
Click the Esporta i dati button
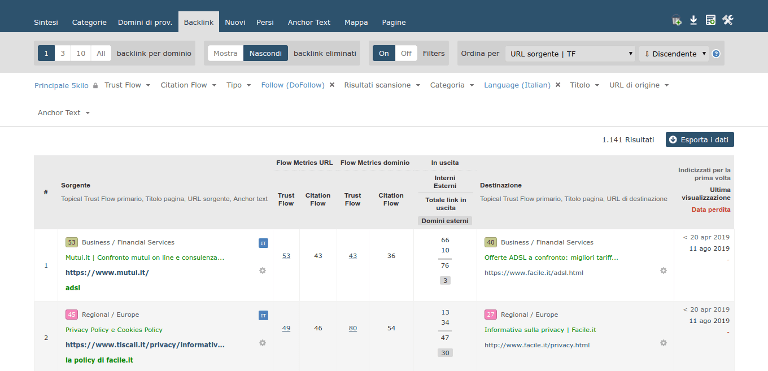699,140
